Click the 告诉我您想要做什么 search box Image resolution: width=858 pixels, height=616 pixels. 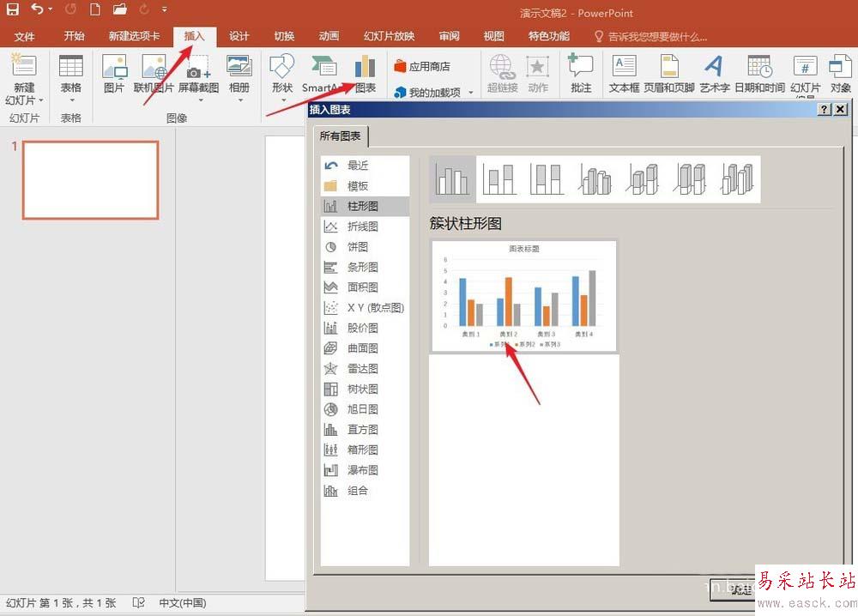(x=651, y=37)
